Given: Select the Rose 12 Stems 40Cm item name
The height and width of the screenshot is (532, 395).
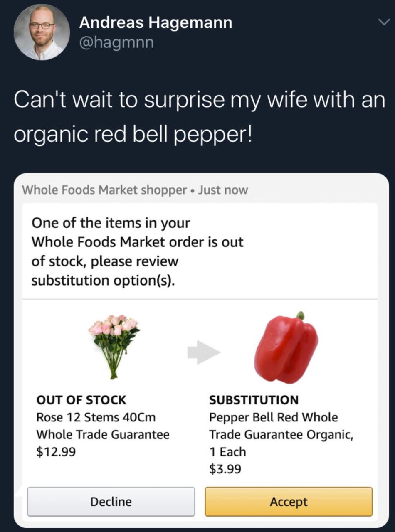Looking at the screenshot, I should coord(96,417).
